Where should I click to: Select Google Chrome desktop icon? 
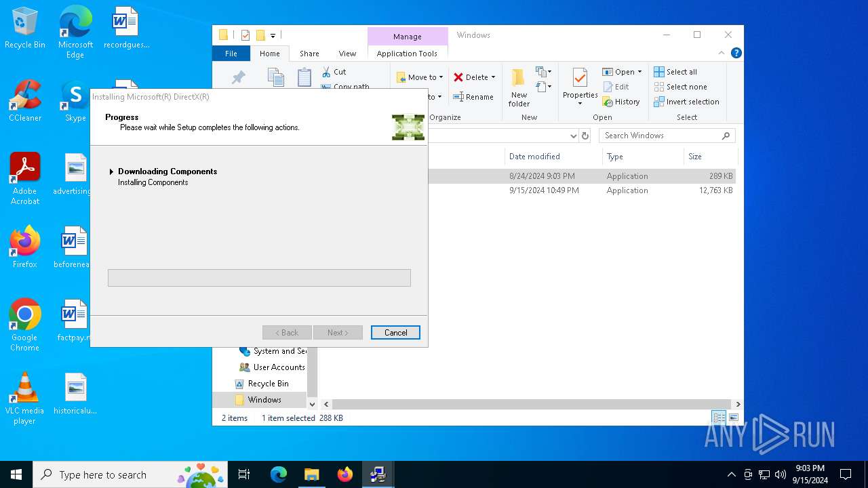pyautogui.click(x=25, y=325)
